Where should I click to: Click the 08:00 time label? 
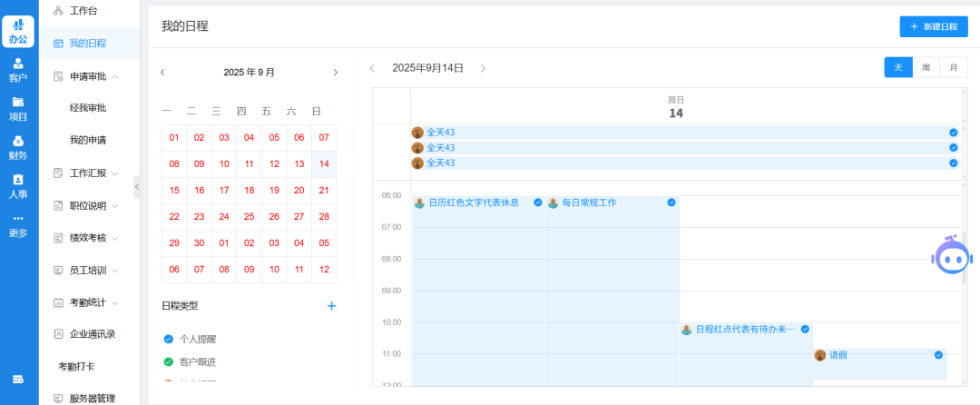click(x=391, y=259)
